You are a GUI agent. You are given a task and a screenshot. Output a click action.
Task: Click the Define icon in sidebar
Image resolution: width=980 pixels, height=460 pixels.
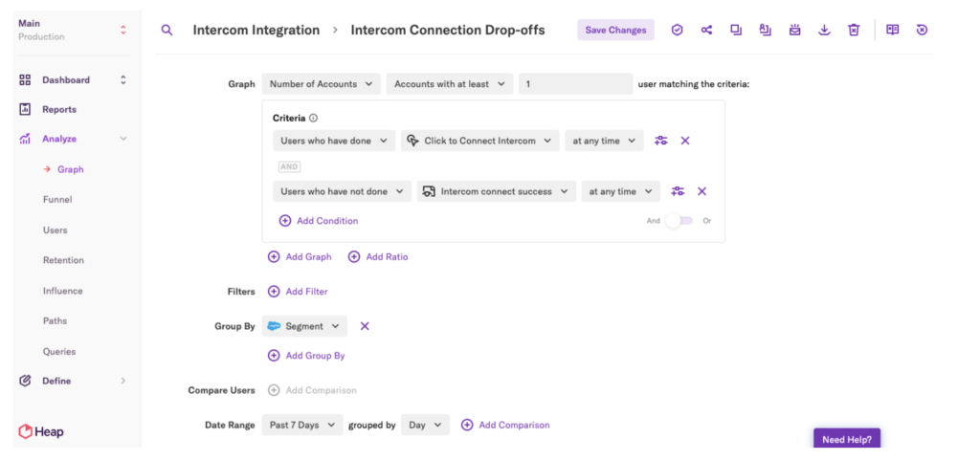click(25, 381)
